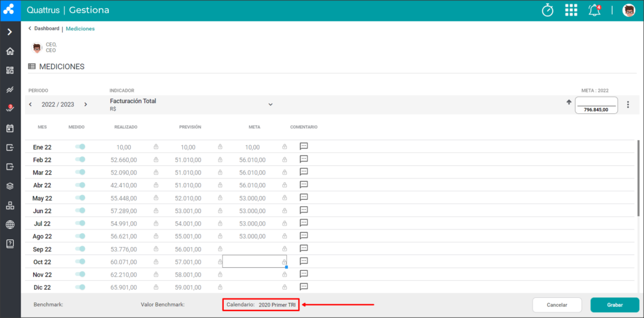Open the layers stack sidebar icon

click(x=10, y=186)
